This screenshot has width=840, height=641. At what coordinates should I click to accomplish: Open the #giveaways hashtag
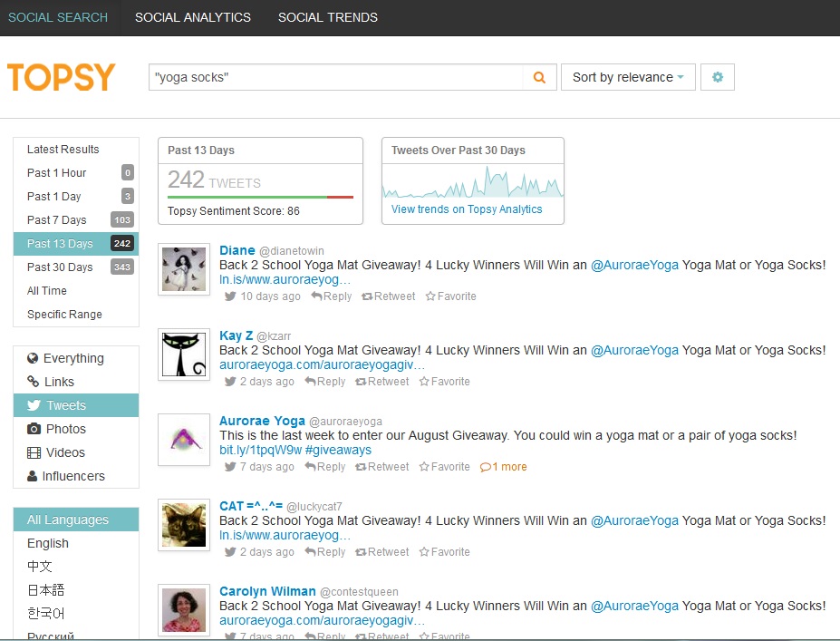[338, 451]
